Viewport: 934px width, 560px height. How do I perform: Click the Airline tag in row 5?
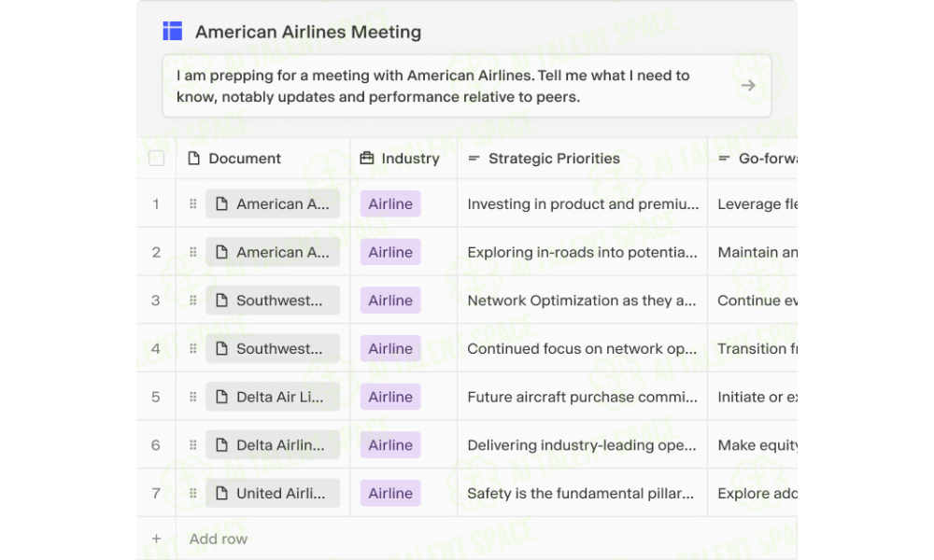(x=390, y=397)
